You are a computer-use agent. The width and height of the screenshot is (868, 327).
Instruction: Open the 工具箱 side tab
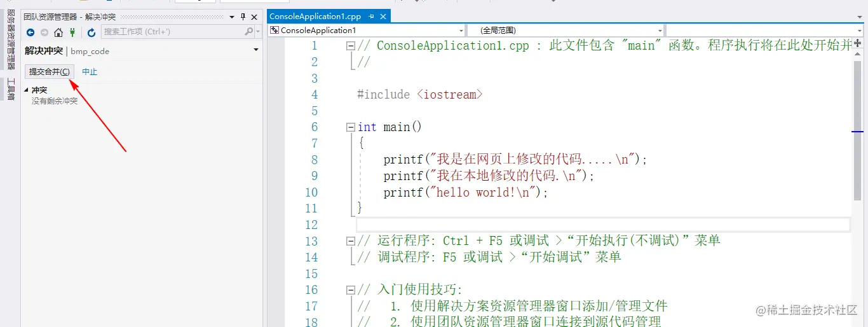11,90
